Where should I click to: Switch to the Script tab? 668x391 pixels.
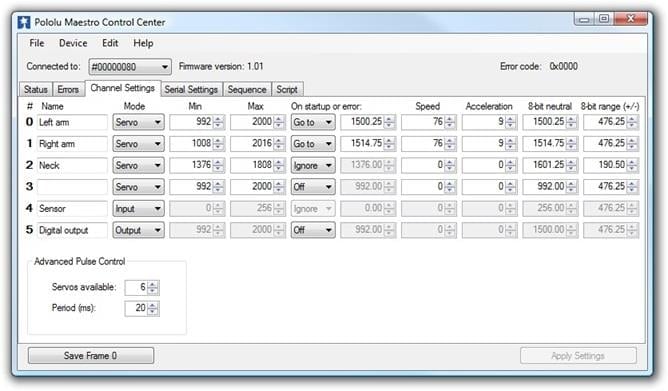[287, 89]
